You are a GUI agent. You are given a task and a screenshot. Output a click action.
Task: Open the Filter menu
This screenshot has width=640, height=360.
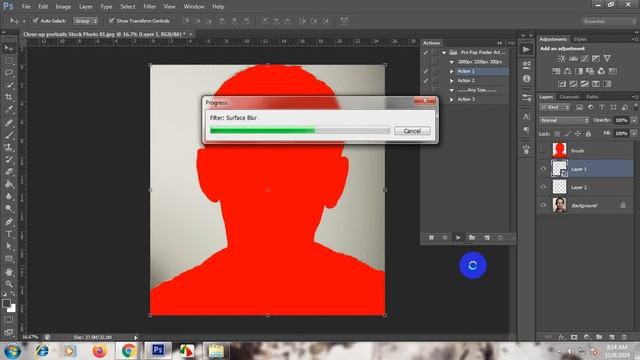[149, 7]
